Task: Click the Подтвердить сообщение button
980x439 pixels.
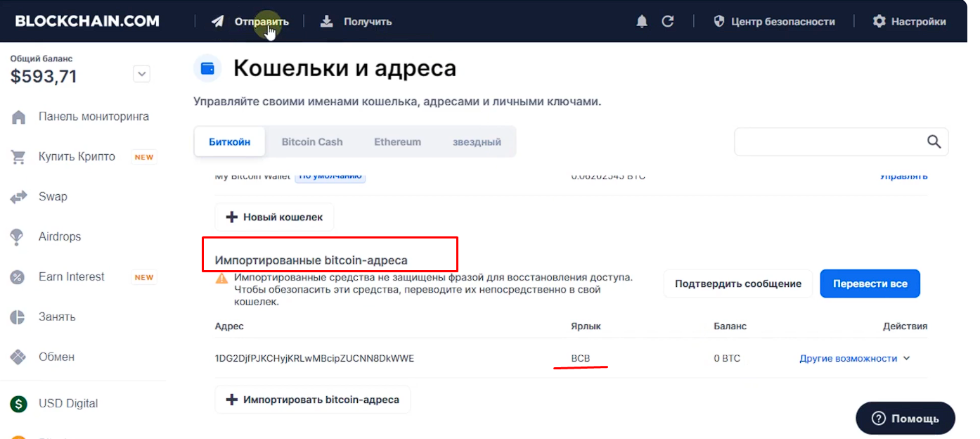Action: (x=738, y=284)
